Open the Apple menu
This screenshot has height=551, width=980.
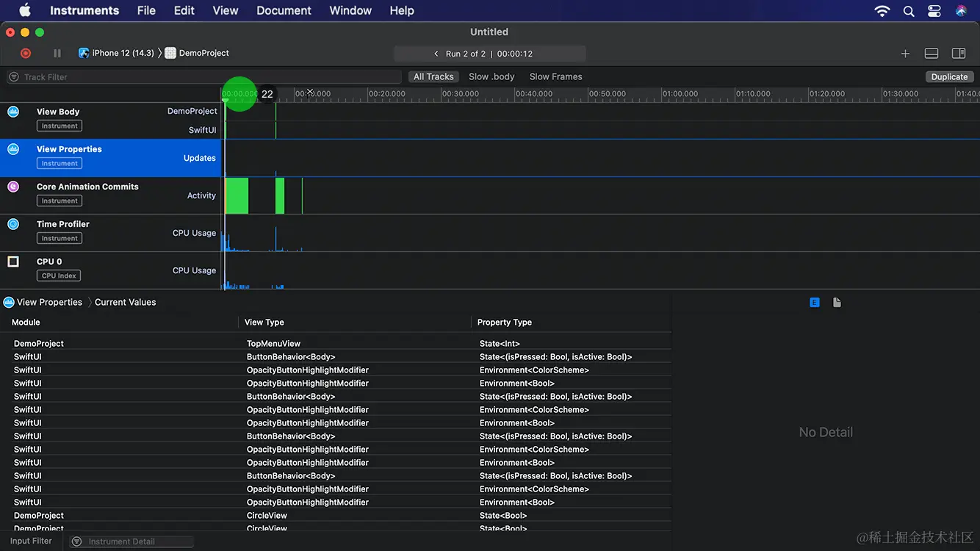(25, 10)
